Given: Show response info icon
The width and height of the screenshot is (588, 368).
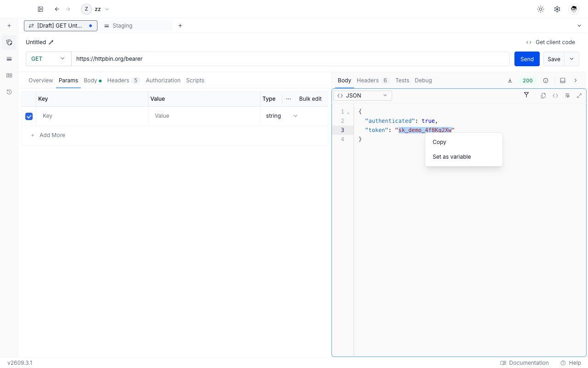Looking at the screenshot, I should [546, 80].
